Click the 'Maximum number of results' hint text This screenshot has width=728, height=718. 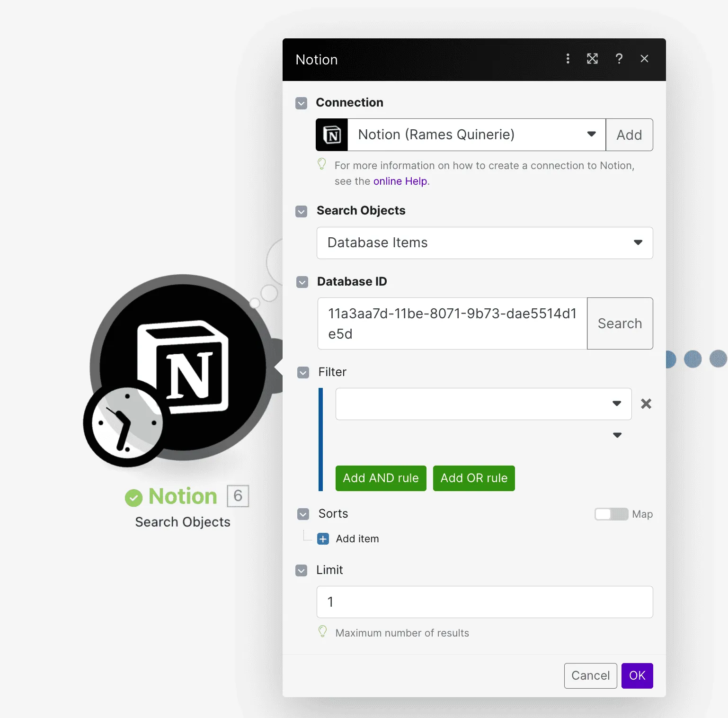tap(402, 633)
